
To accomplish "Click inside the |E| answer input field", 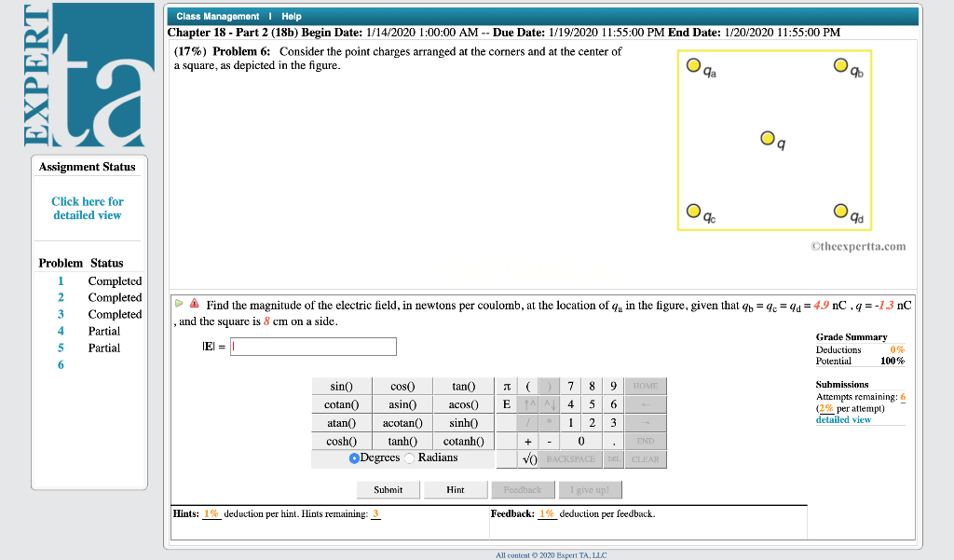I will click(313, 346).
